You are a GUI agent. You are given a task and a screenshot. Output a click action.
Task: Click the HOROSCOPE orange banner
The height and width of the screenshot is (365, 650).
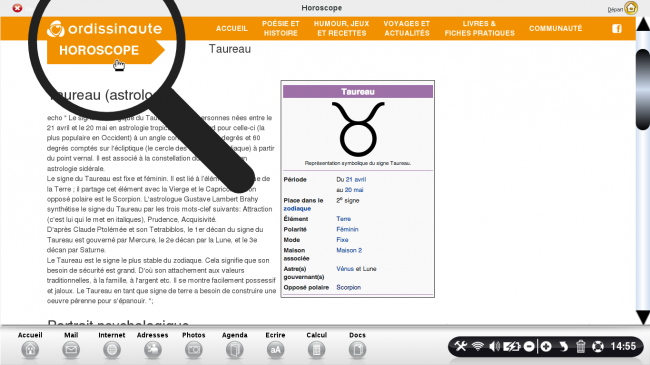[x=106, y=51]
